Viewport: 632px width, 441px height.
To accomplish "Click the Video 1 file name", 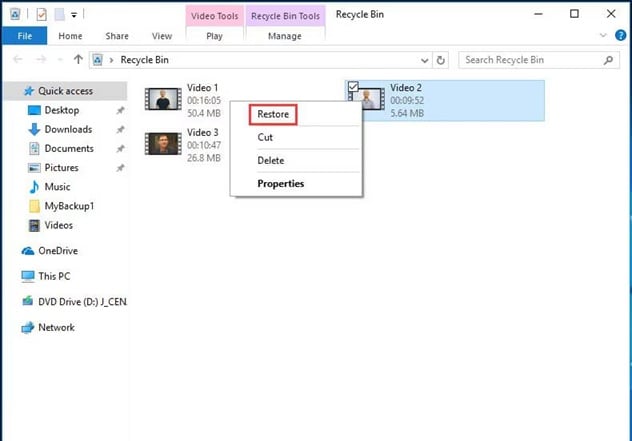I will tap(202, 87).
